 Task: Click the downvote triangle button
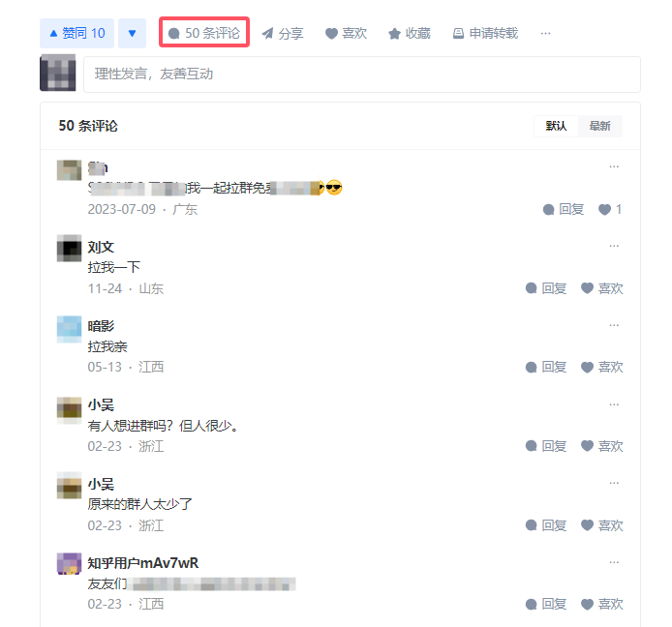(132, 33)
